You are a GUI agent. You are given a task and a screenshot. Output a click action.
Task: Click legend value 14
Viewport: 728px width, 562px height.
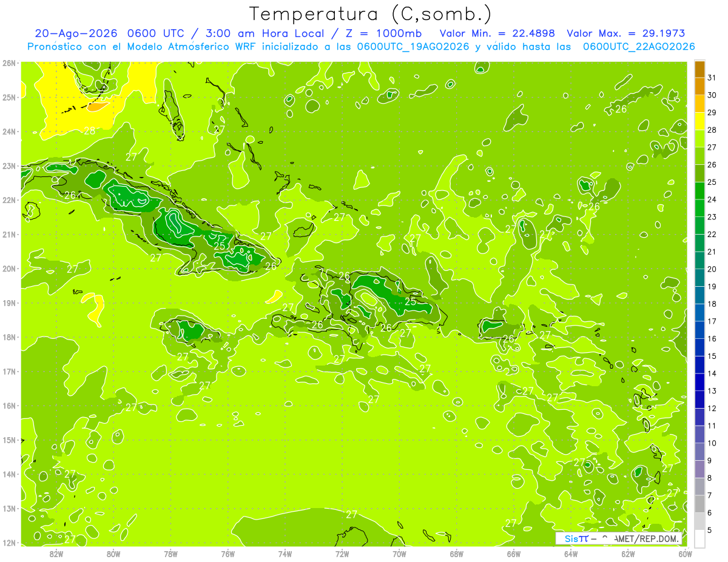pos(712,373)
